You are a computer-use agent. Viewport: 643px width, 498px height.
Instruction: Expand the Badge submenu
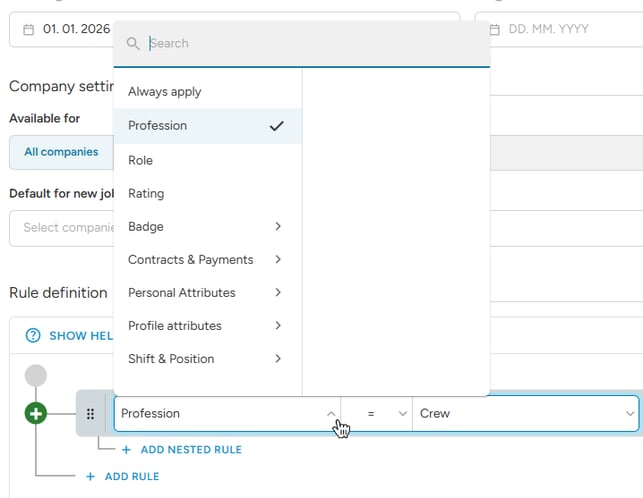coord(205,227)
